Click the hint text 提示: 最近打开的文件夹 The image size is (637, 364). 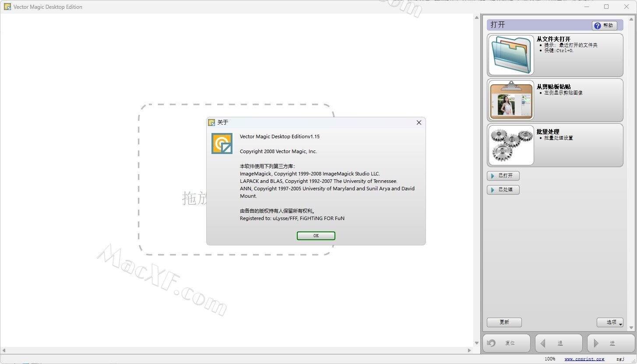[571, 45]
